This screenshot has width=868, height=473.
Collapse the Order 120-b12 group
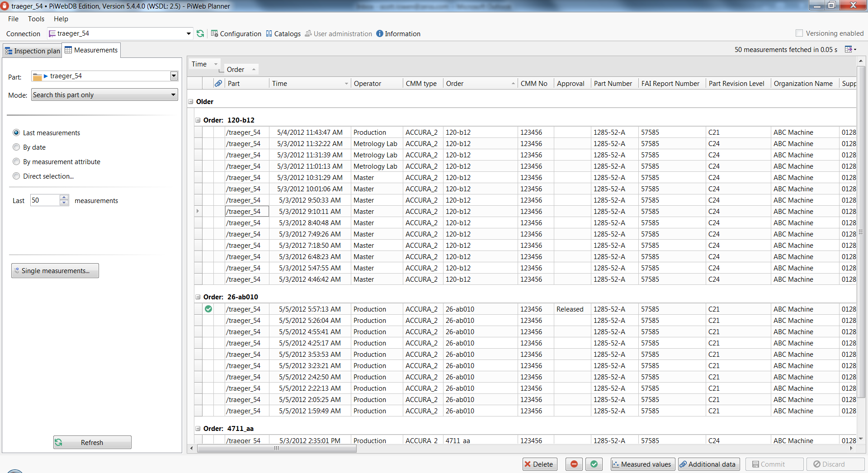198,120
